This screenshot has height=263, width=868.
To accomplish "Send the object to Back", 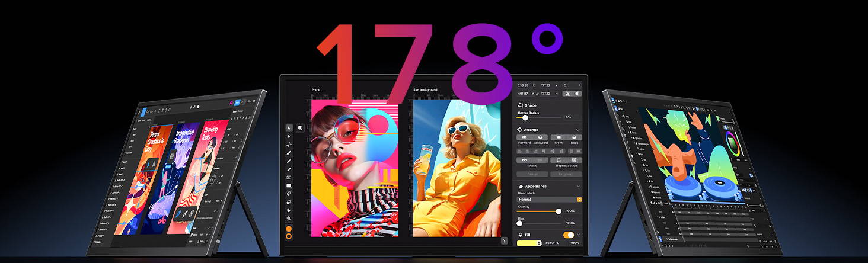I will 574,137.
